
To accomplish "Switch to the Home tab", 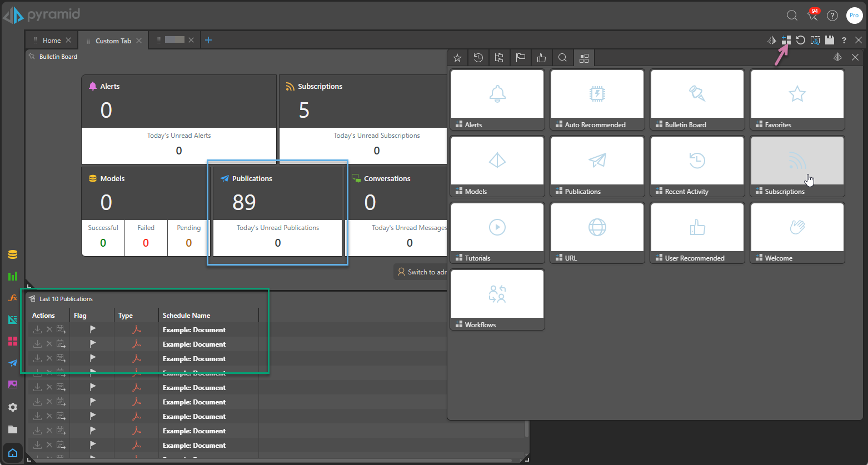I will click(52, 41).
